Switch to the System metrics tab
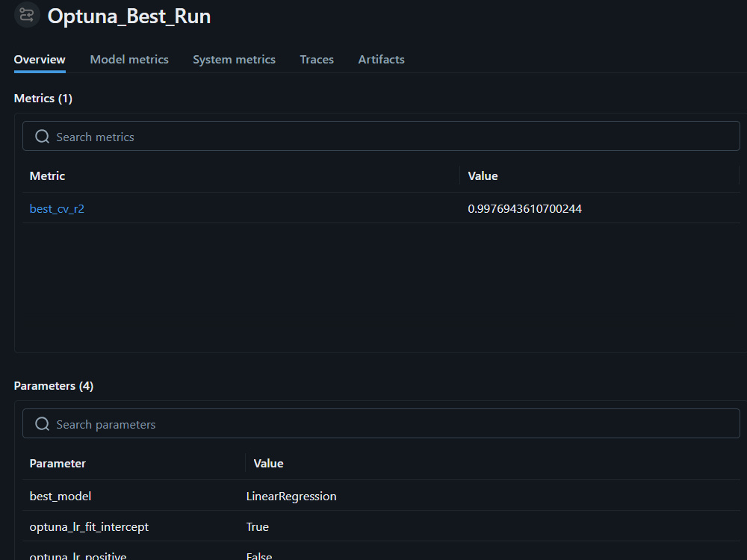 pyautogui.click(x=234, y=60)
